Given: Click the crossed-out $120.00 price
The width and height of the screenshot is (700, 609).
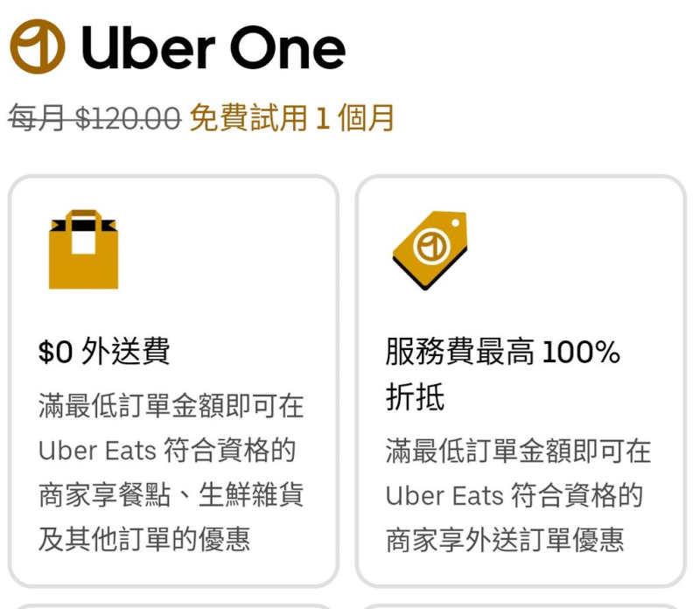Looking at the screenshot, I should 128,117.
